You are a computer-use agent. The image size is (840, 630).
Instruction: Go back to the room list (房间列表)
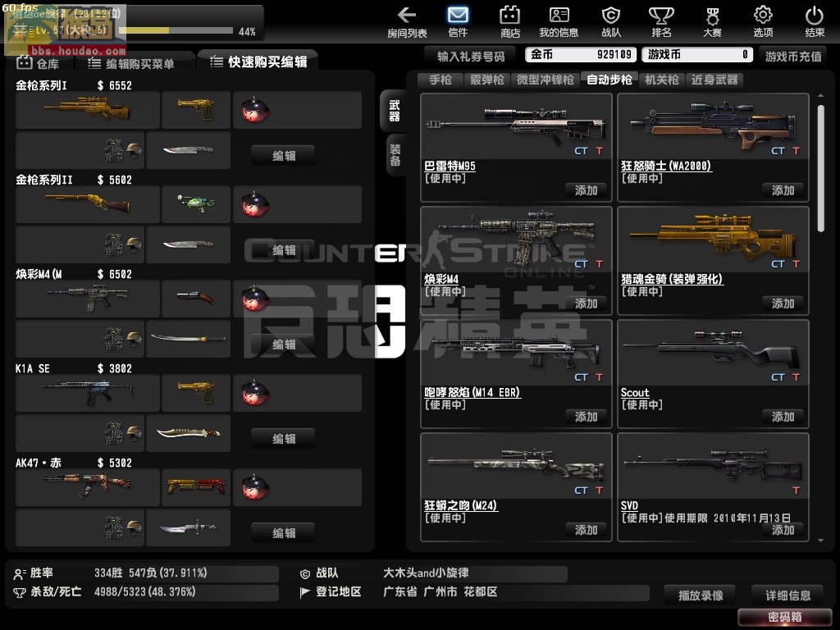click(x=407, y=21)
